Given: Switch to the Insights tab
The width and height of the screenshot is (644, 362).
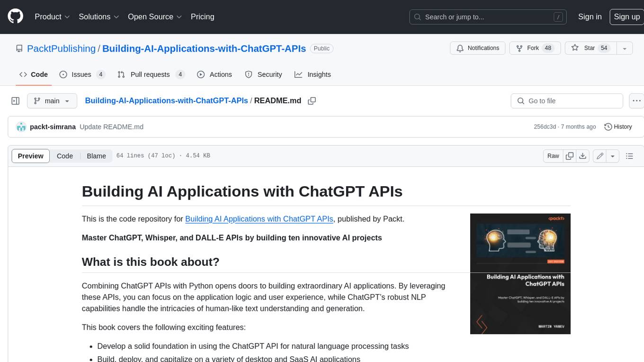Looking at the screenshot, I should (313, 74).
